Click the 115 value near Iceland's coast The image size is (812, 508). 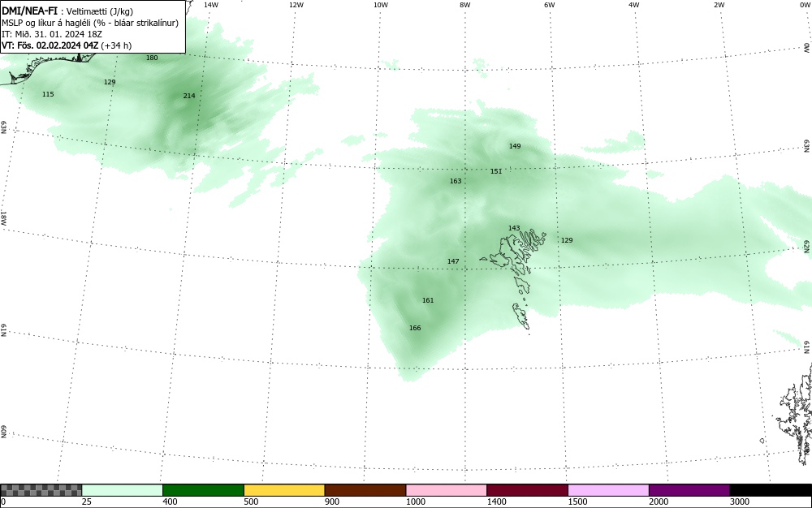pos(48,94)
